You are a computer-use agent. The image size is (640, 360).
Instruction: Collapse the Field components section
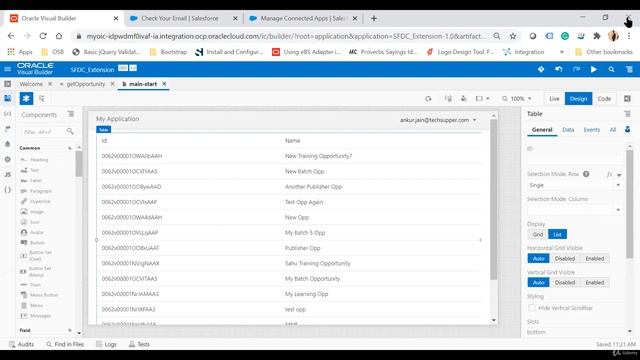coord(70,330)
